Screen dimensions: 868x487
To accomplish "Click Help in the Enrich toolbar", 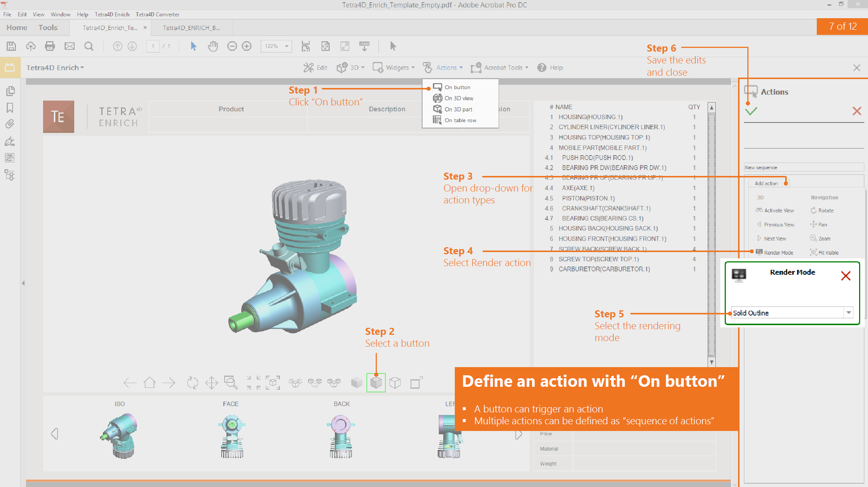I will tap(550, 68).
